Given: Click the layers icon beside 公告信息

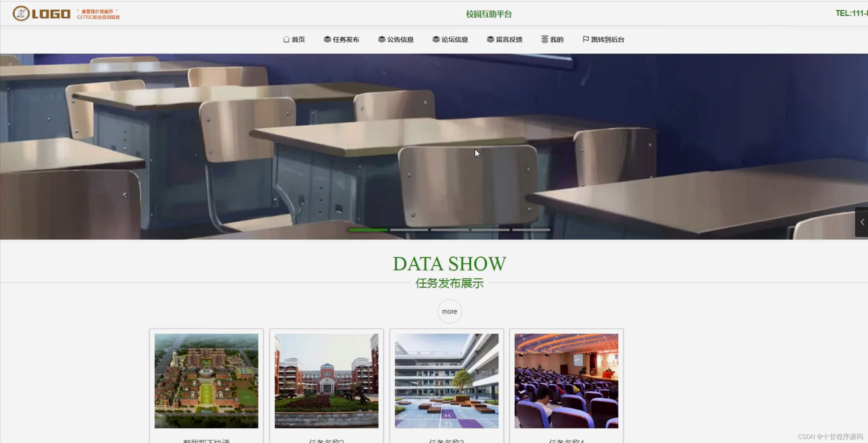Looking at the screenshot, I should click(381, 39).
